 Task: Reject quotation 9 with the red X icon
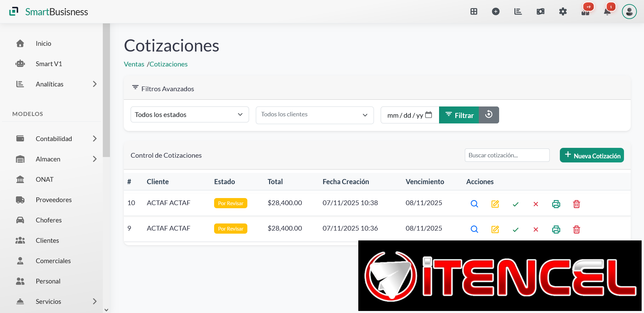(536, 229)
